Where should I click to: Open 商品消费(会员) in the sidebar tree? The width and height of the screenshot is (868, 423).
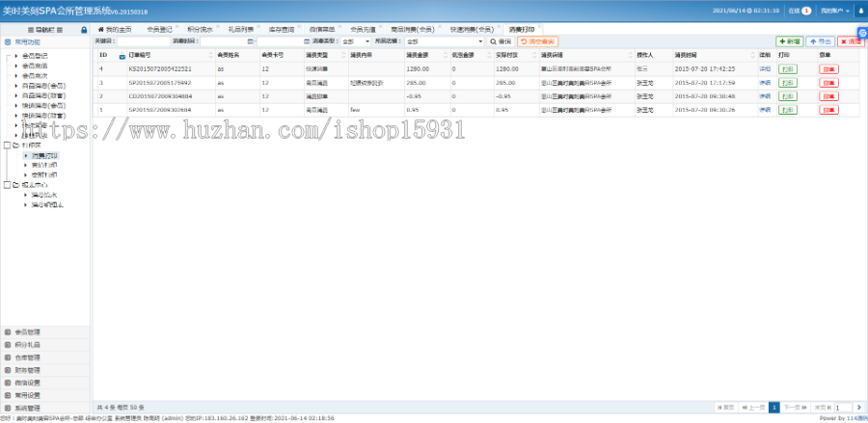point(43,86)
